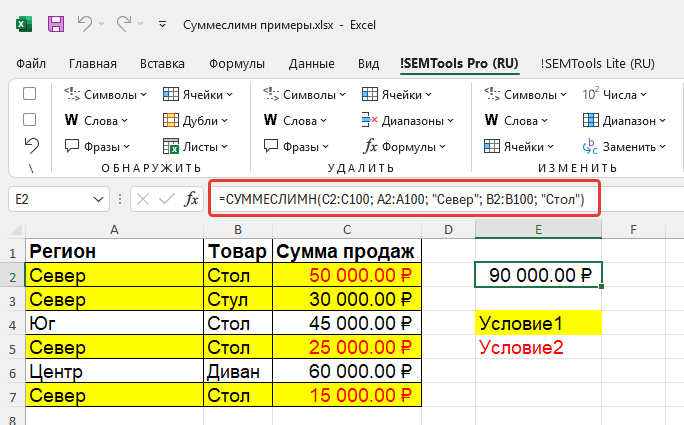The width and height of the screenshot is (684, 425).
Task: Select cell E2 with 90 000.00 ₽
Action: [x=538, y=275]
